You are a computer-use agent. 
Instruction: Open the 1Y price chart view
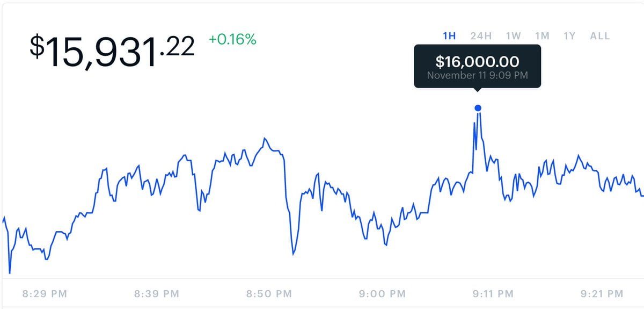569,36
